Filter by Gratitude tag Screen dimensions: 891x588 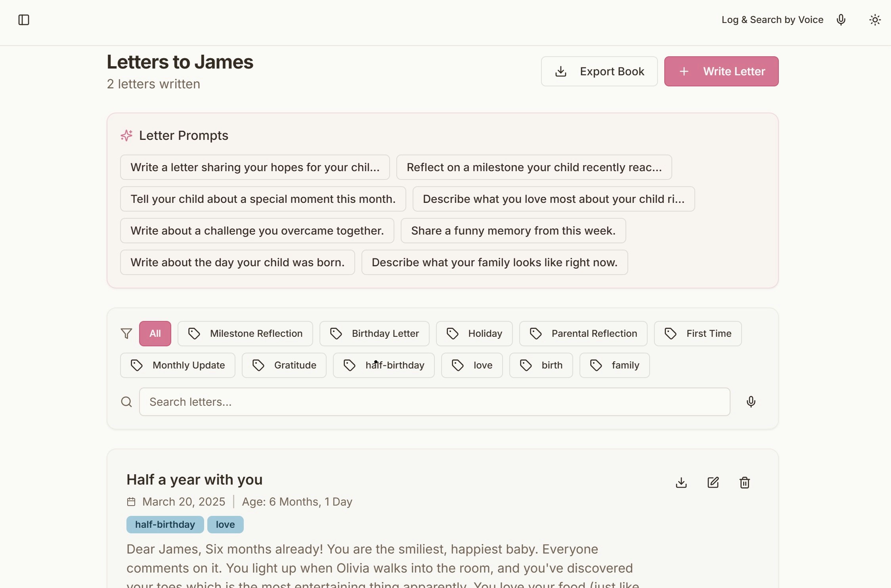[284, 365]
